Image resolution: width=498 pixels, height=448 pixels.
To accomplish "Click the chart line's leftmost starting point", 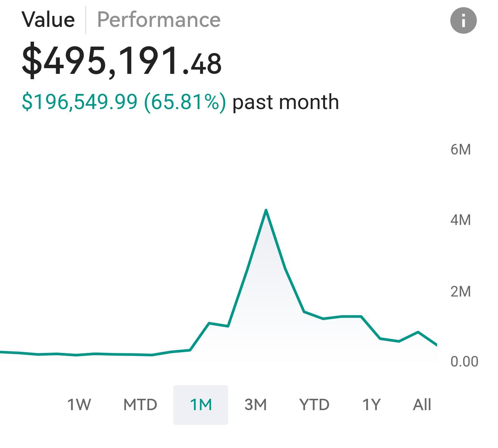I will point(1,352).
